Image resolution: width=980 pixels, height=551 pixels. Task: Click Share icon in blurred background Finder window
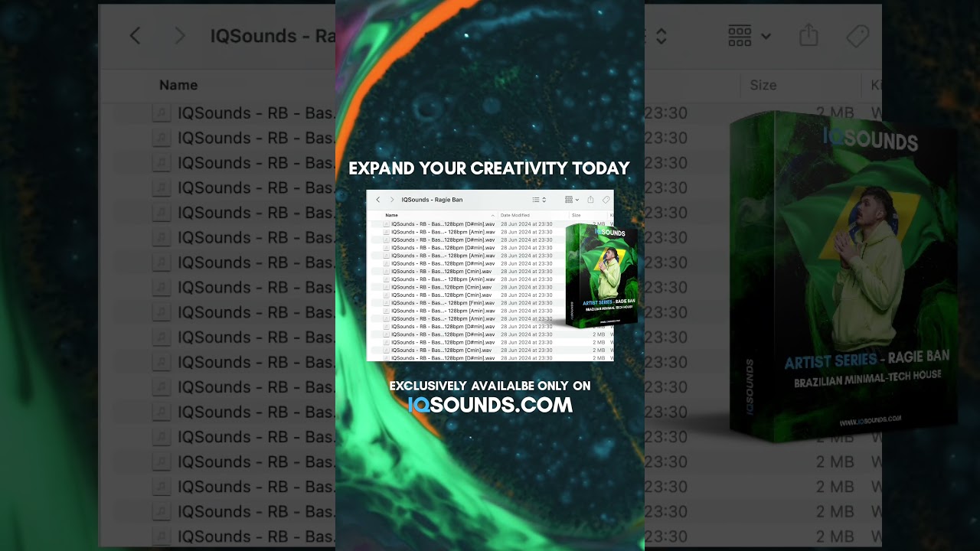[809, 34]
